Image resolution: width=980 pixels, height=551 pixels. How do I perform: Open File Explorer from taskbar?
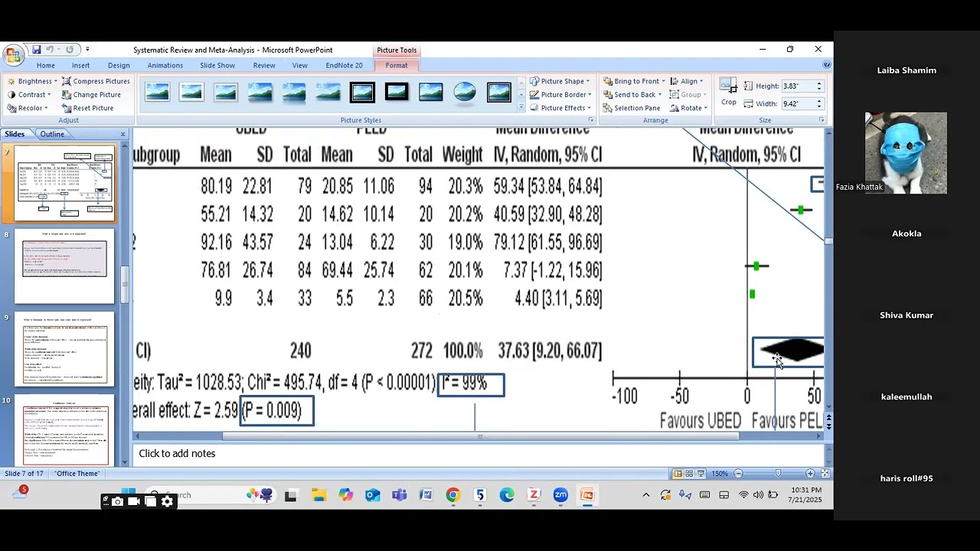tap(319, 495)
